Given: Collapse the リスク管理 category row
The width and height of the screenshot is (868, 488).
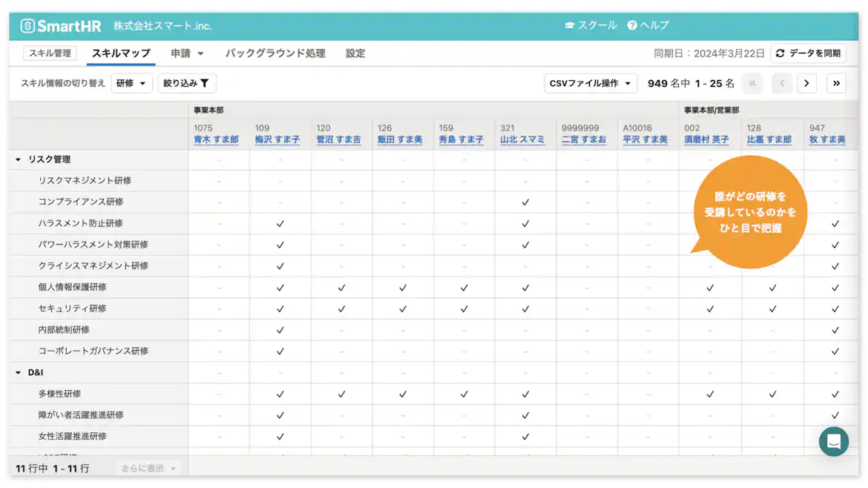Looking at the screenshot, I should (x=16, y=159).
